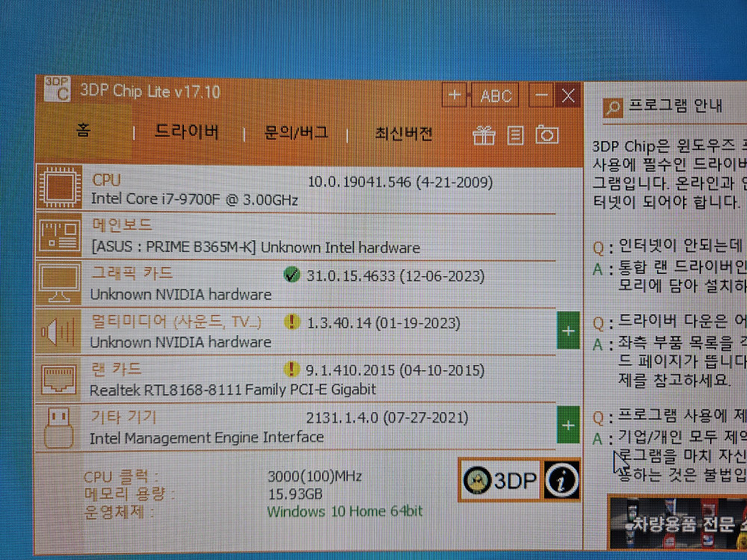The height and width of the screenshot is (560, 747).
Task: Click the graphics card monitor icon
Action: pyautogui.click(x=59, y=283)
